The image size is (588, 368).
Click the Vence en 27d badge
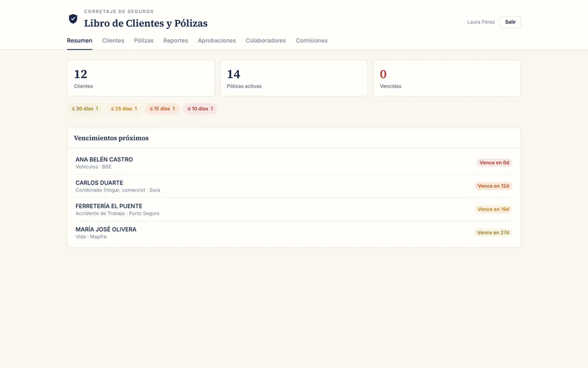[493, 232]
